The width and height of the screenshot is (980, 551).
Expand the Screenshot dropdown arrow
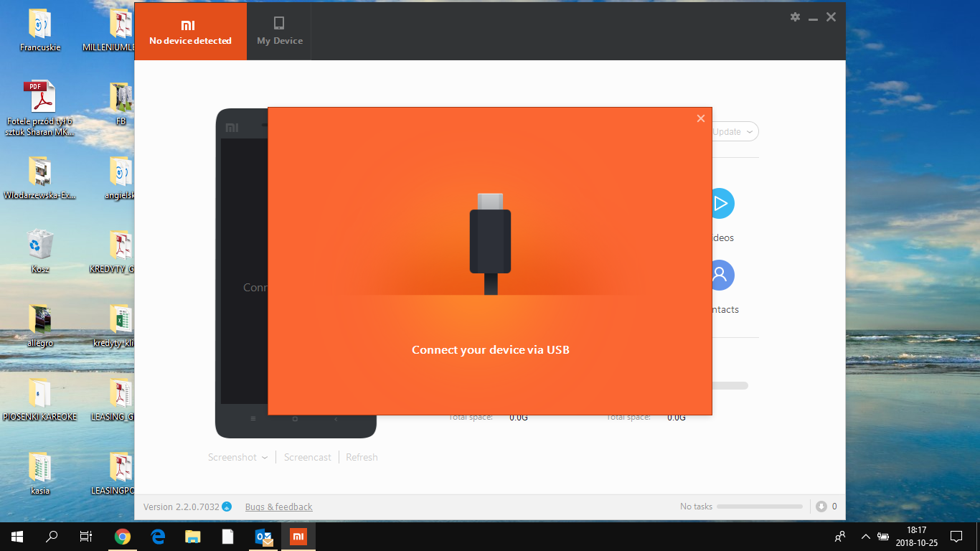coord(265,458)
